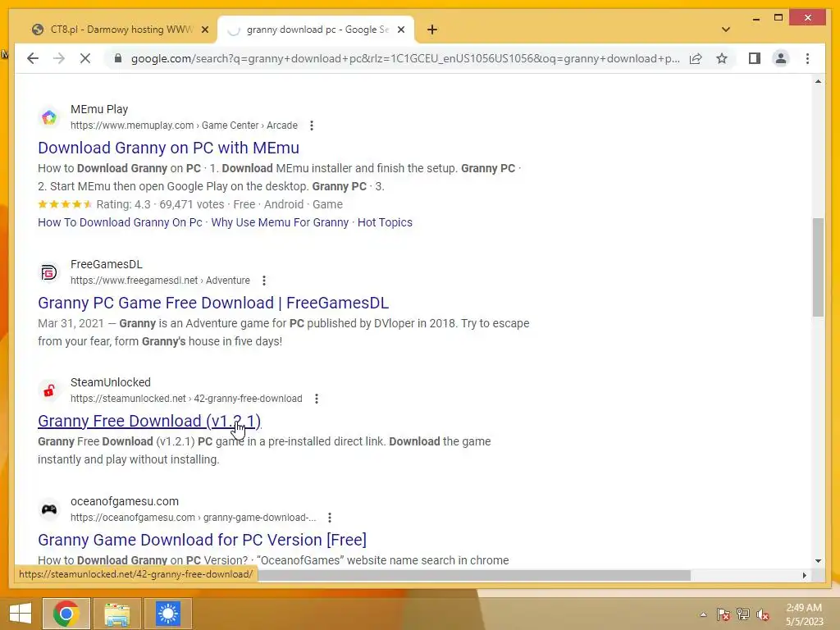The image size is (840, 630).
Task: Click the vertical scrollbar thumb
Action: click(x=818, y=267)
